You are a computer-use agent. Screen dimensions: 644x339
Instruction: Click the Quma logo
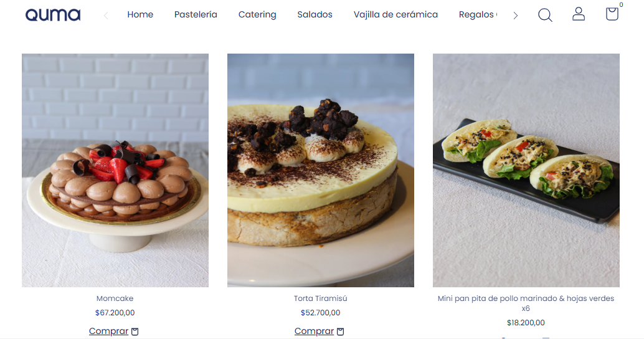coord(53,15)
